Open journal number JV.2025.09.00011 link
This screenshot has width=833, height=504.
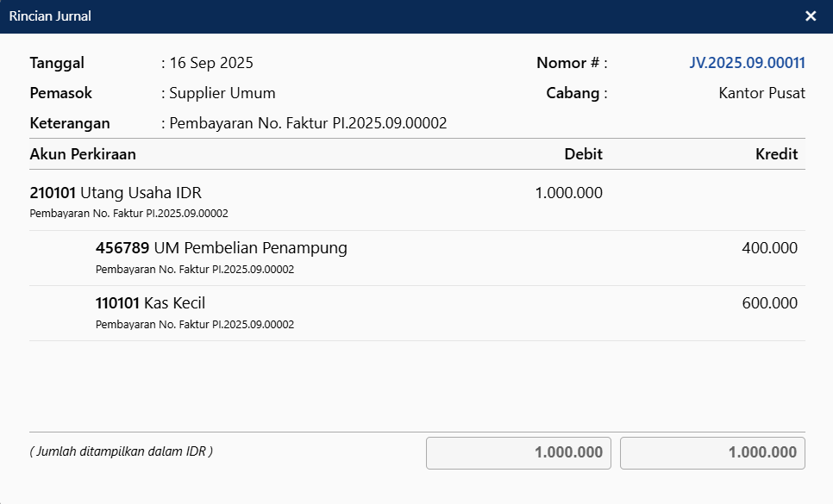tap(747, 63)
